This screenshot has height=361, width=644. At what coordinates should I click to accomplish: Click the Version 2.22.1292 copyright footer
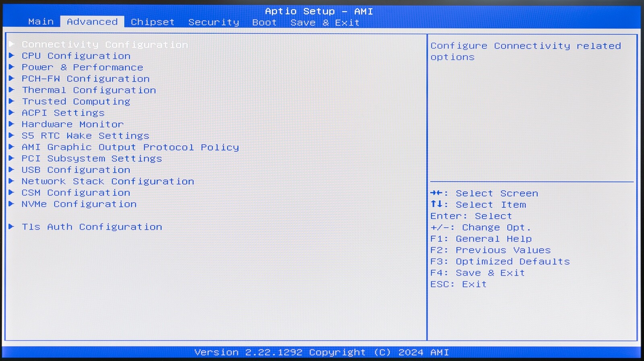(x=322, y=353)
